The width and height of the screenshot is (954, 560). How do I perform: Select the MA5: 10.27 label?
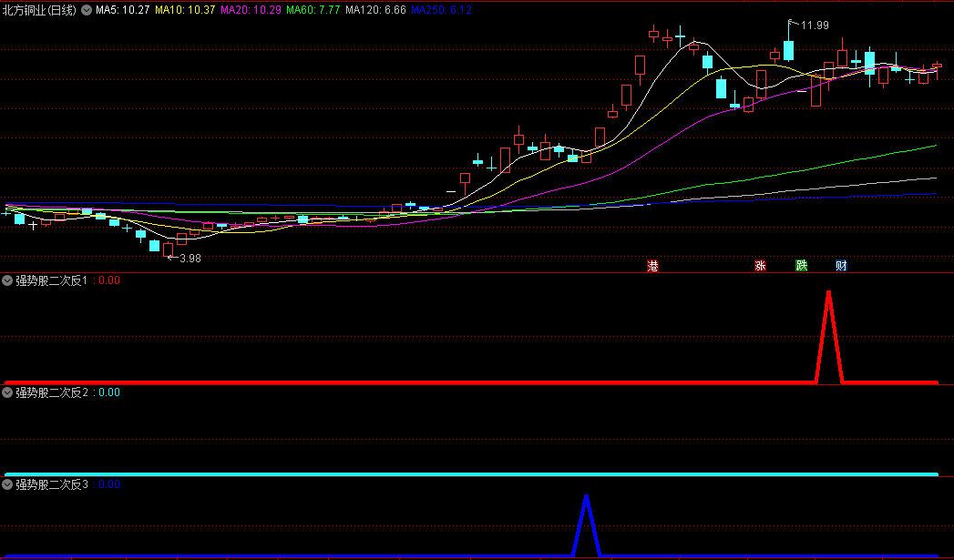tap(122, 10)
